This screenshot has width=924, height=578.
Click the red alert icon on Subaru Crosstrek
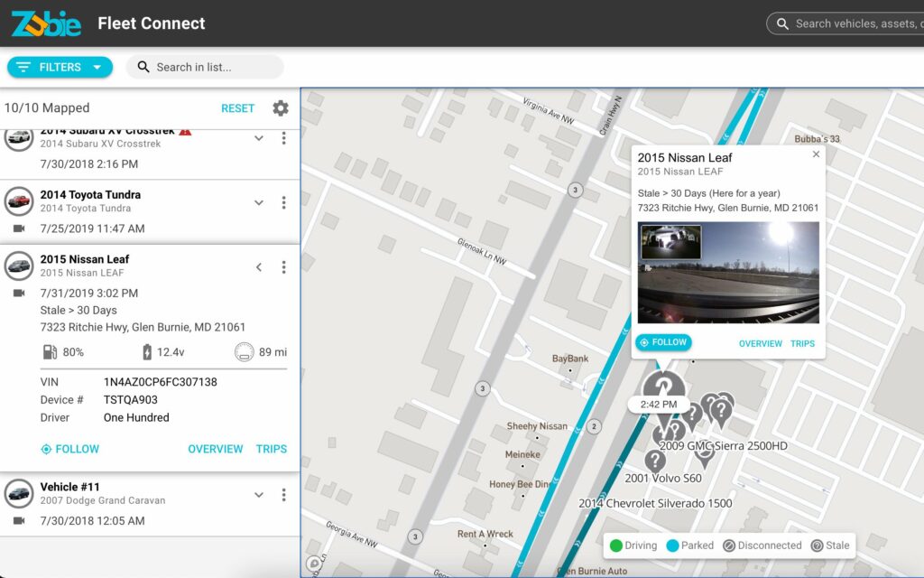(x=185, y=132)
